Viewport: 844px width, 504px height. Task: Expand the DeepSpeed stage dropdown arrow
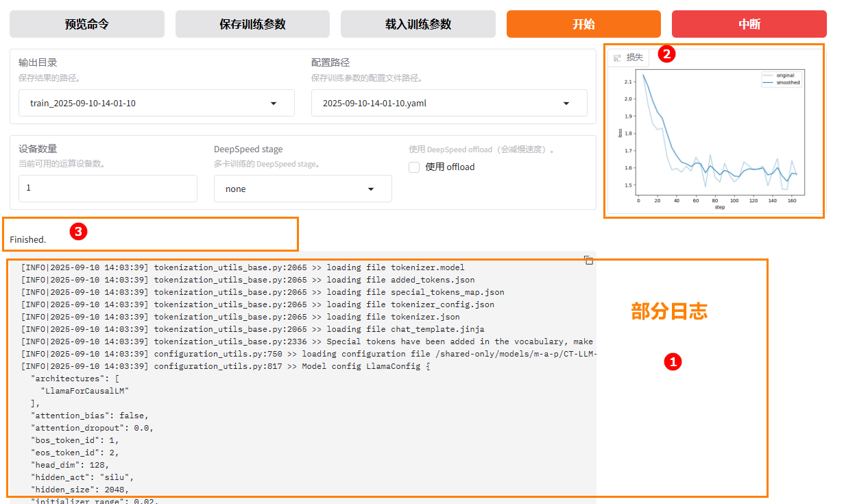[x=371, y=189]
